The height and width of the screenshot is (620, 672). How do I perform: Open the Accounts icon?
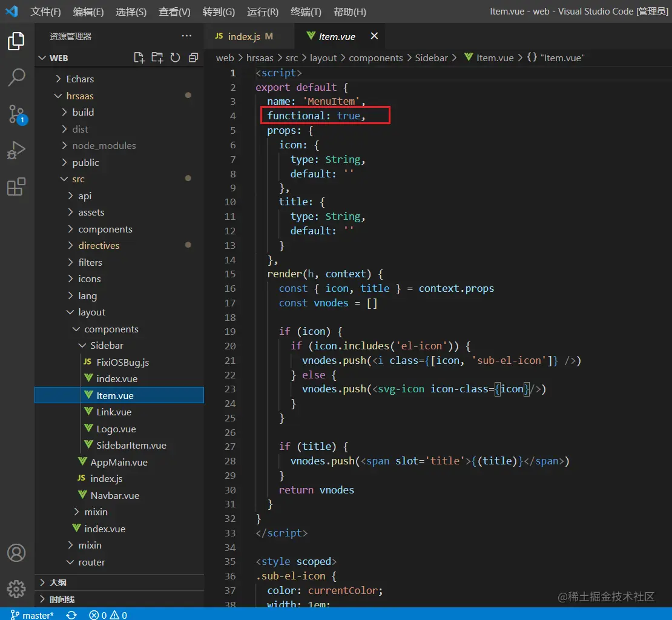click(x=16, y=553)
